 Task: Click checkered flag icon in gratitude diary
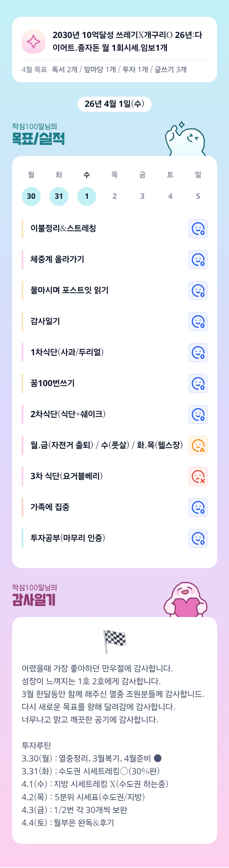(114, 641)
